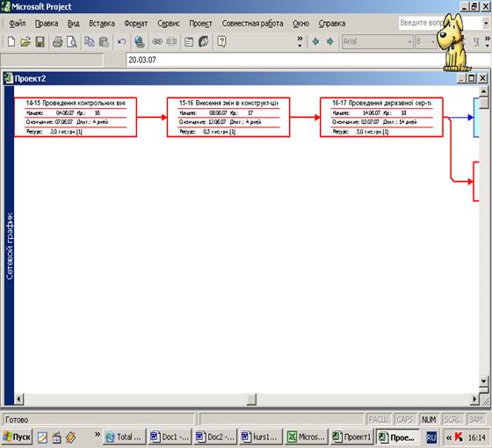Select task box 14-15 Проведення контрольних
This screenshot has height=448, width=492.
coord(76,117)
